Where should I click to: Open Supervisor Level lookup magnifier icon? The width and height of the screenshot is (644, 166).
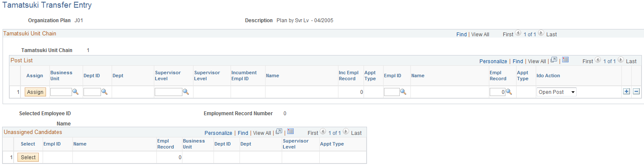pyautogui.click(x=186, y=92)
